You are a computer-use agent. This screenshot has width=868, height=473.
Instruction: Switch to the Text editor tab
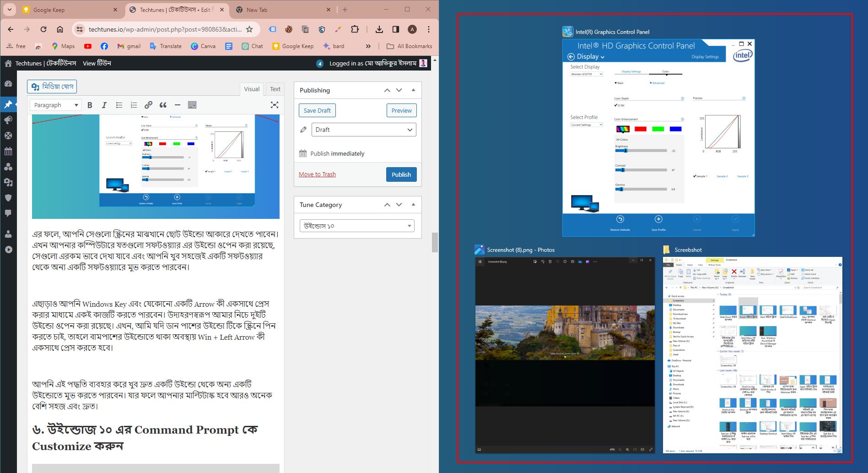pos(275,89)
